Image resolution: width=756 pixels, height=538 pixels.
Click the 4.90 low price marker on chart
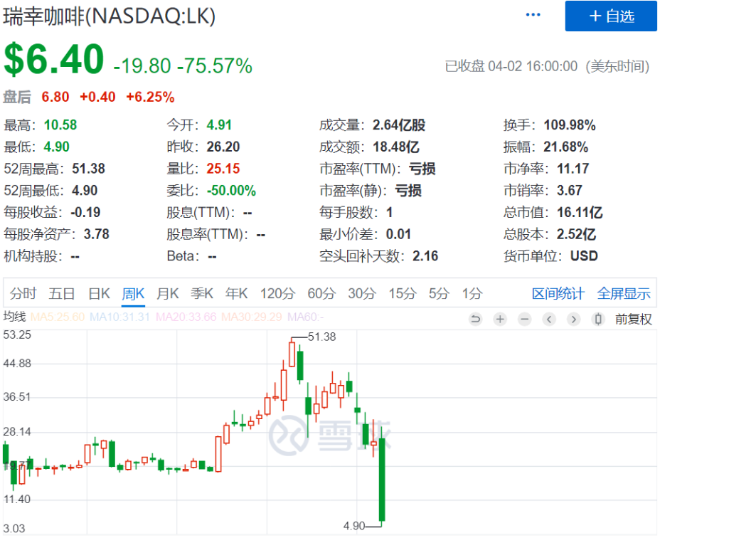click(354, 525)
